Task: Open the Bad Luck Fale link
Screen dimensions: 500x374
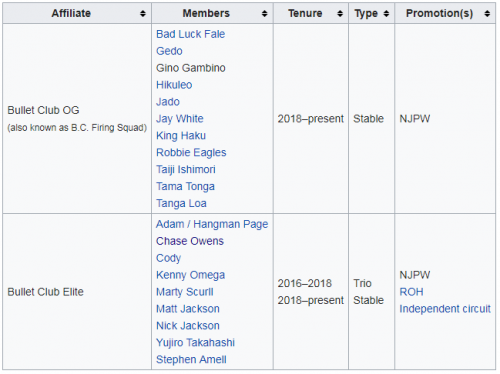Action: (x=190, y=34)
